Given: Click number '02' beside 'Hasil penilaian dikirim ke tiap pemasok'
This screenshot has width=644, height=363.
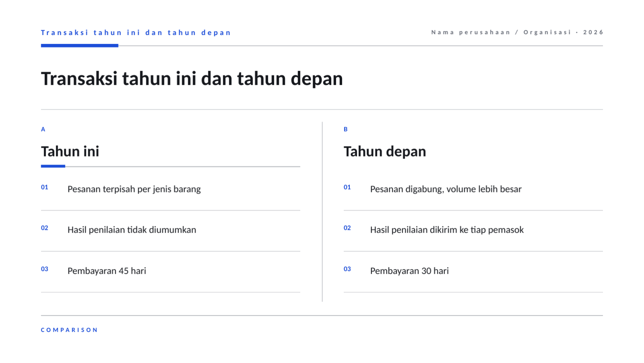Looking at the screenshot, I should [x=347, y=228].
